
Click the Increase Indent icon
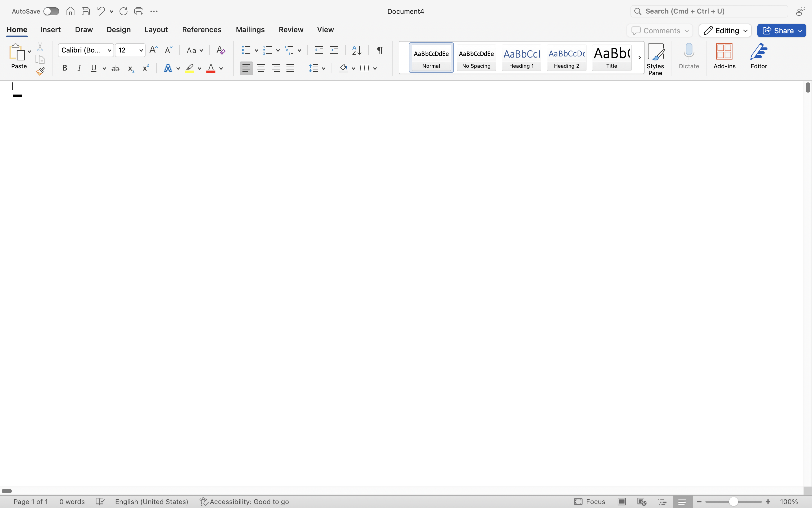(334, 50)
